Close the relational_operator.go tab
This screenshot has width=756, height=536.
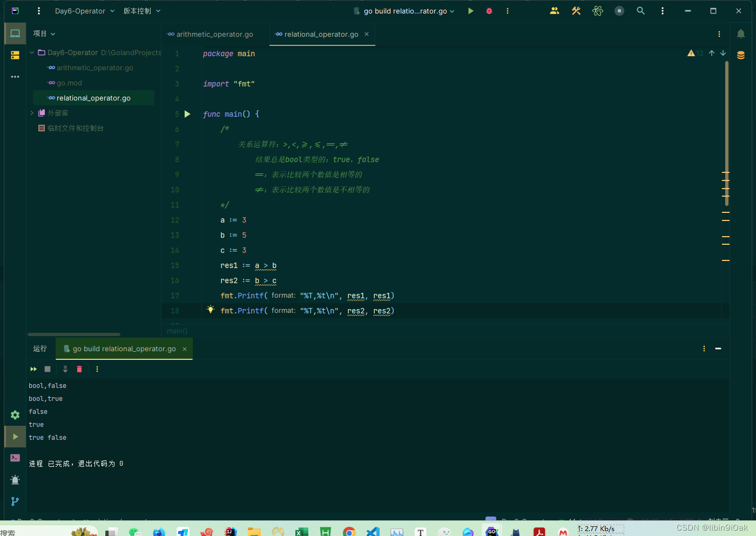367,34
